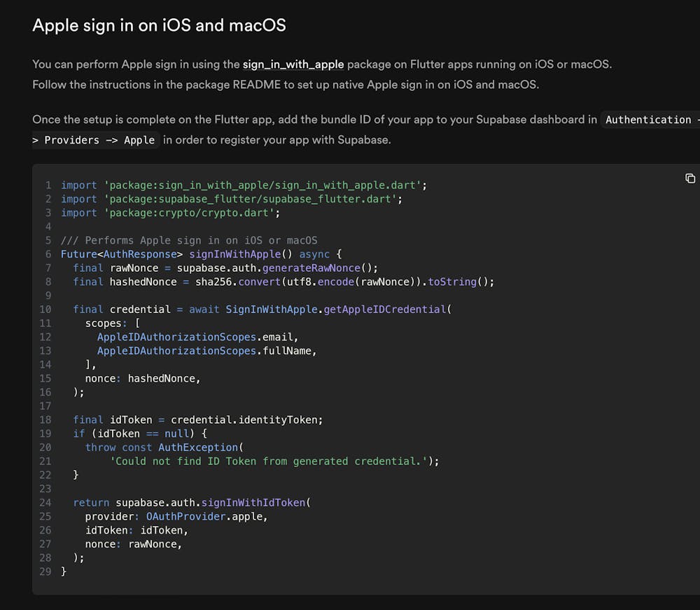Click generateRawNonce in the code
This screenshot has height=610, width=700.
click(311, 268)
